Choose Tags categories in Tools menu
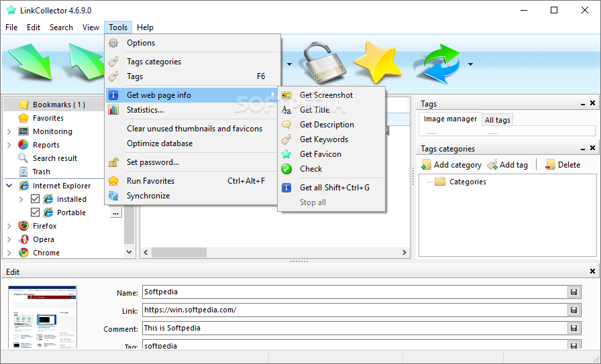601x364 pixels. coord(193,62)
